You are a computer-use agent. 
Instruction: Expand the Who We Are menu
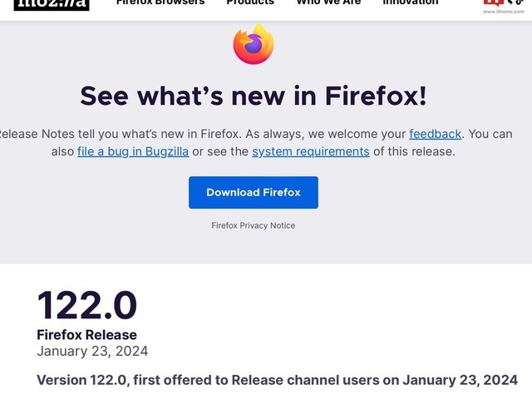328,3
